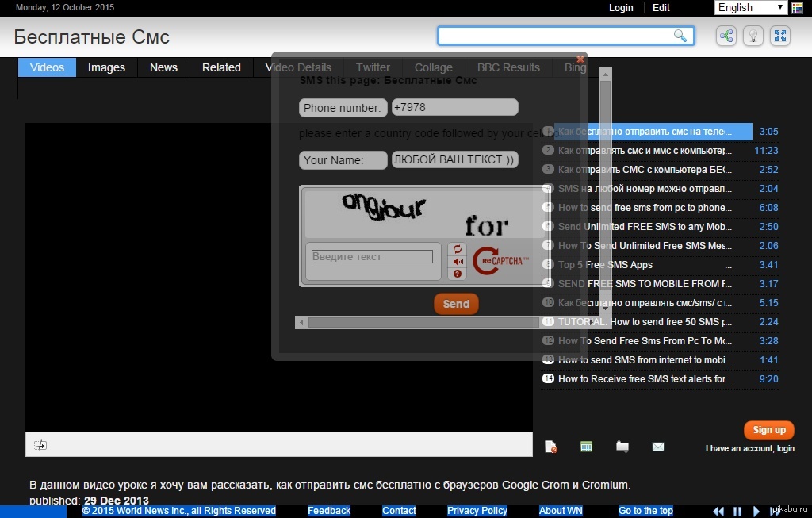Open the Feedback footer link
812x518 pixels.
tap(329, 511)
